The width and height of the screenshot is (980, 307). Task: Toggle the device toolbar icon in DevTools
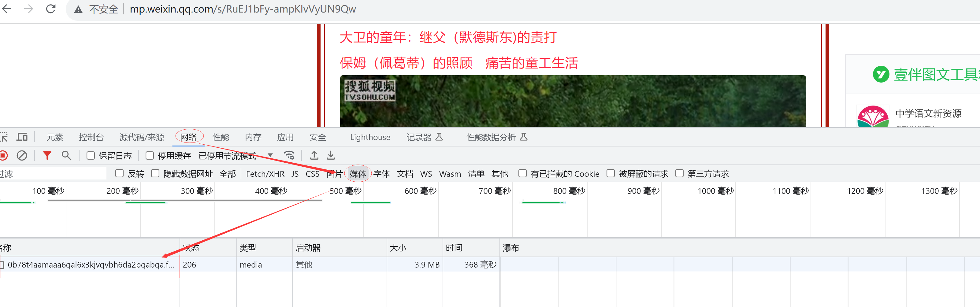point(22,137)
